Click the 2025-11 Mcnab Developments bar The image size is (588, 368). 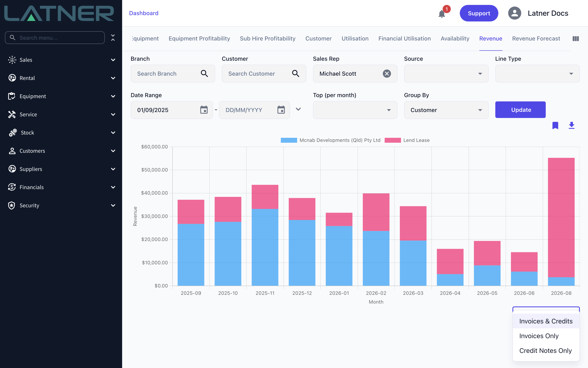[x=265, y=247]
